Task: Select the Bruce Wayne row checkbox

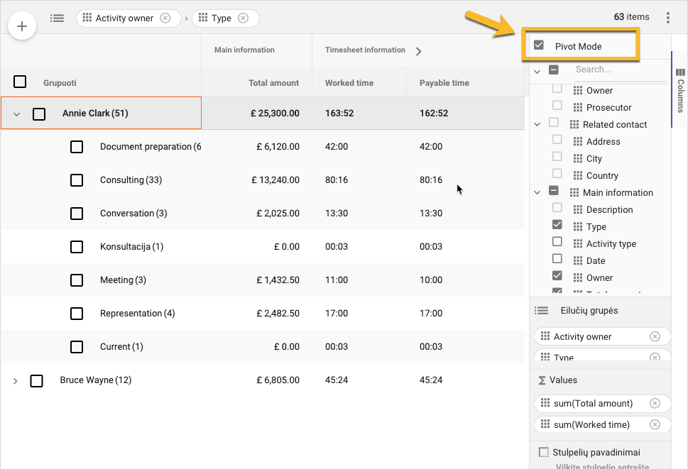Action: click(x=36, y=381)
